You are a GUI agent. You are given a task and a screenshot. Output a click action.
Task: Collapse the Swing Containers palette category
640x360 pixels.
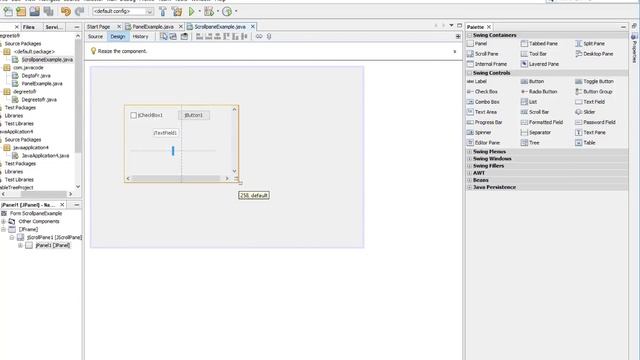(x=469, y=36)
